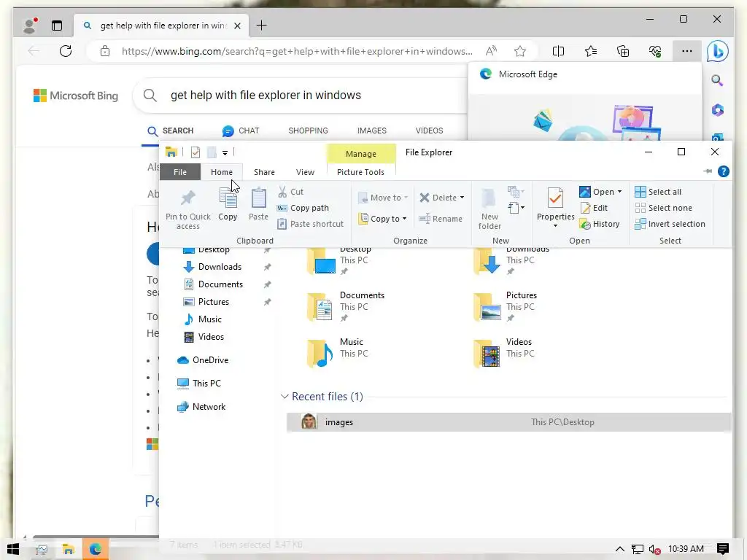Click New folder icon
The image size is (747, 560).
point(489,199)
